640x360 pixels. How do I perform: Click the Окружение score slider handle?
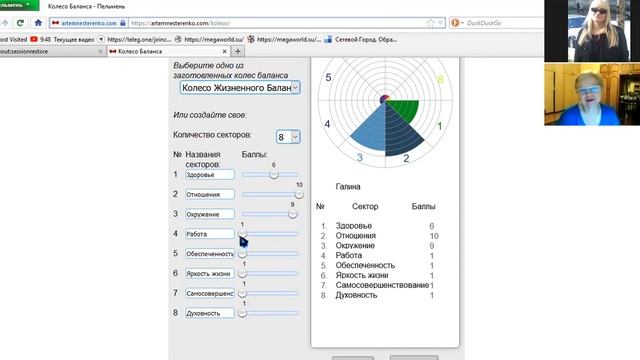[x=293, y=214]
